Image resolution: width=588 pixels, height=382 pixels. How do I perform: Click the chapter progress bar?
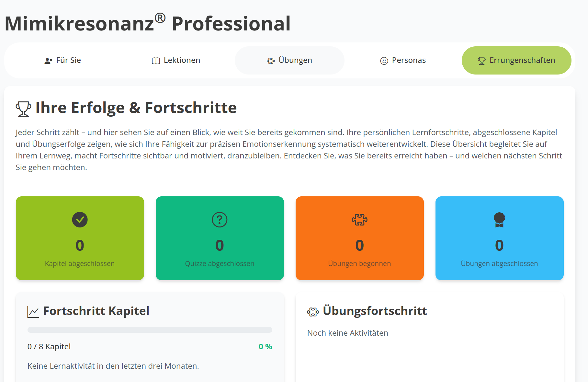pyautogui.click(x=150, y=330)
